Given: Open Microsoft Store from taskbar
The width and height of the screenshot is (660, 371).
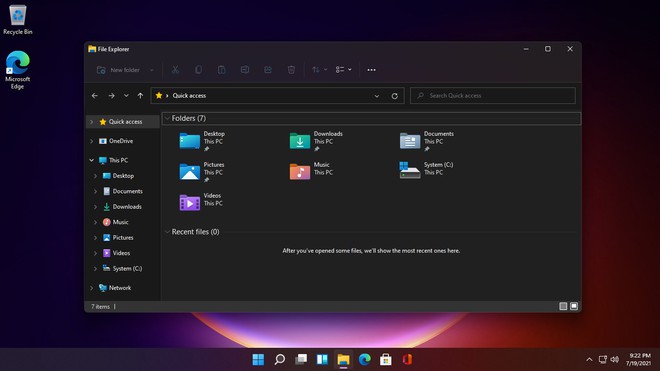Looking at the screenshot, I should click(386, 360).
